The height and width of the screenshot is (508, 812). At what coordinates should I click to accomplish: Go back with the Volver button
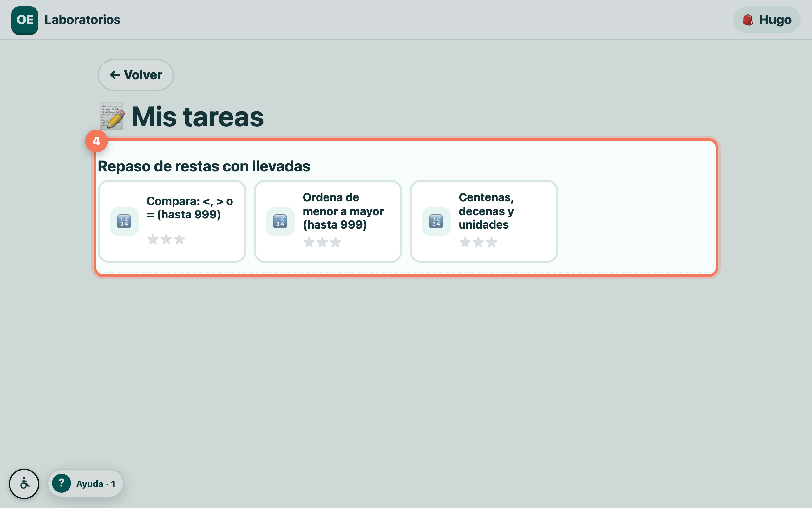tap(135, 75)
